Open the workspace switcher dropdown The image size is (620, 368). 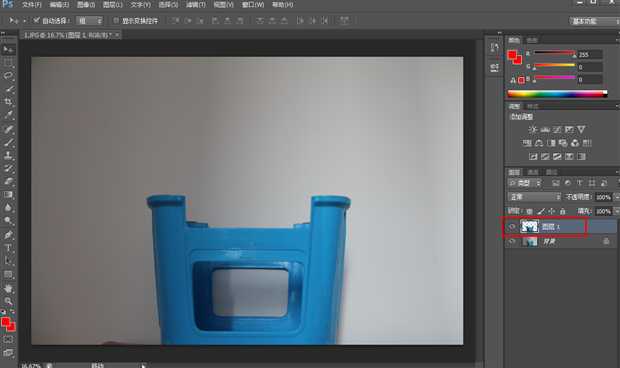point(594,21)
